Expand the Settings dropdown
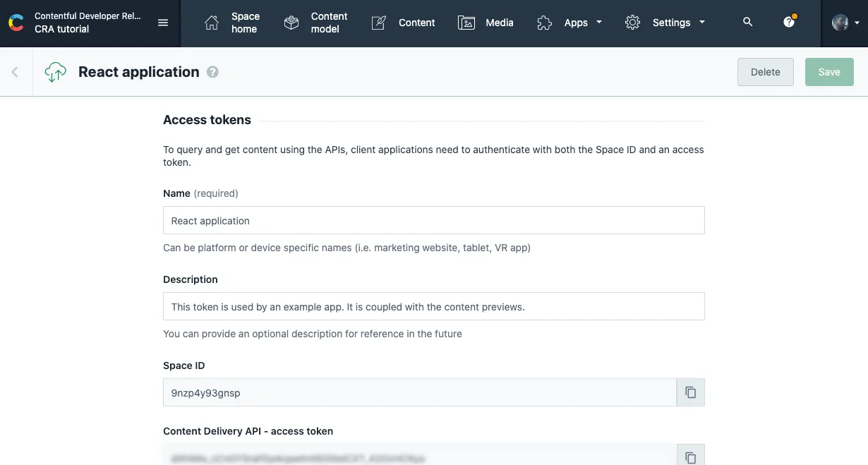The width and height of the screenshot is (868, 465). point(665,23)
